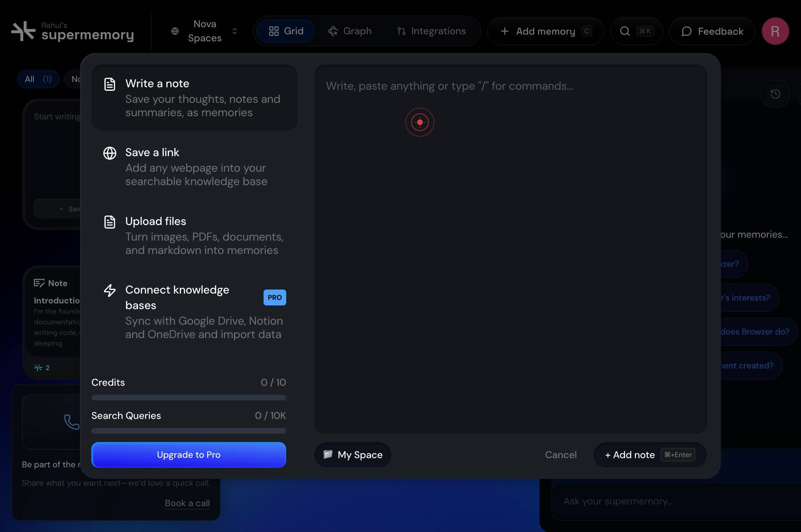
Task: Click the plus icon in Add memory
Action: tap(505, 31)
